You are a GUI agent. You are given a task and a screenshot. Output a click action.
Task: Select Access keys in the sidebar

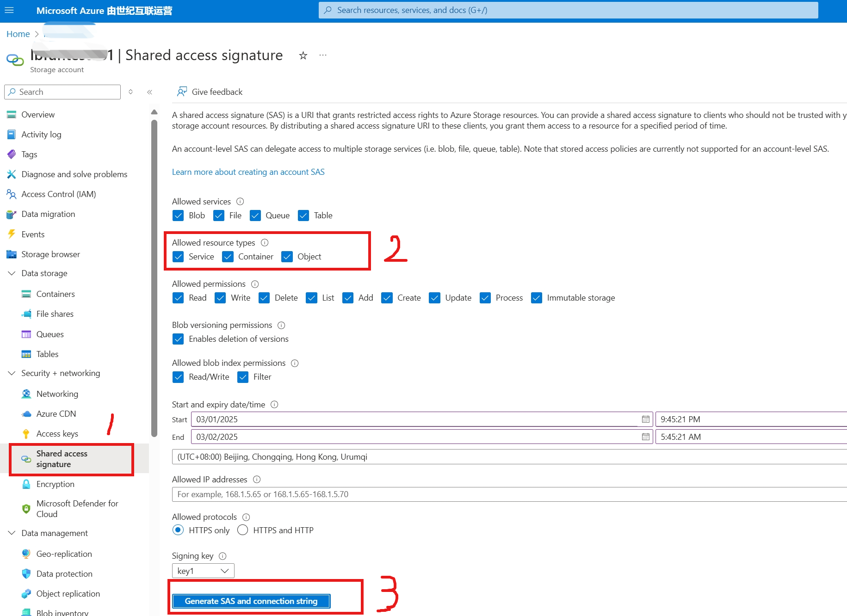pyautogui.click(x=57, y=433)
